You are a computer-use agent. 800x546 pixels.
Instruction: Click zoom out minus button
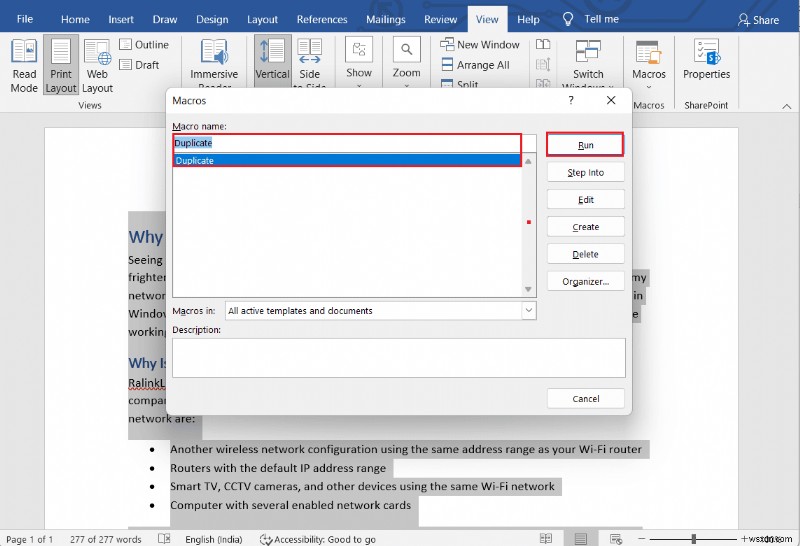coord(641,539)
